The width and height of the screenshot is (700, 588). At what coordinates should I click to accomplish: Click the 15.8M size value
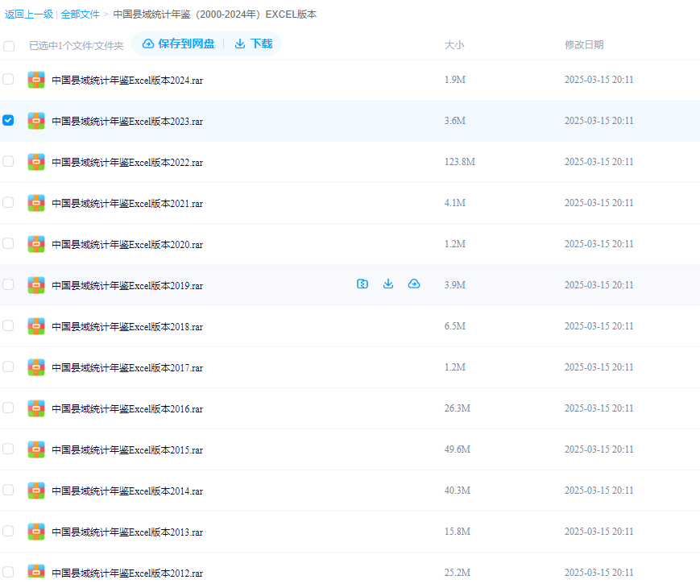(458, 532)
